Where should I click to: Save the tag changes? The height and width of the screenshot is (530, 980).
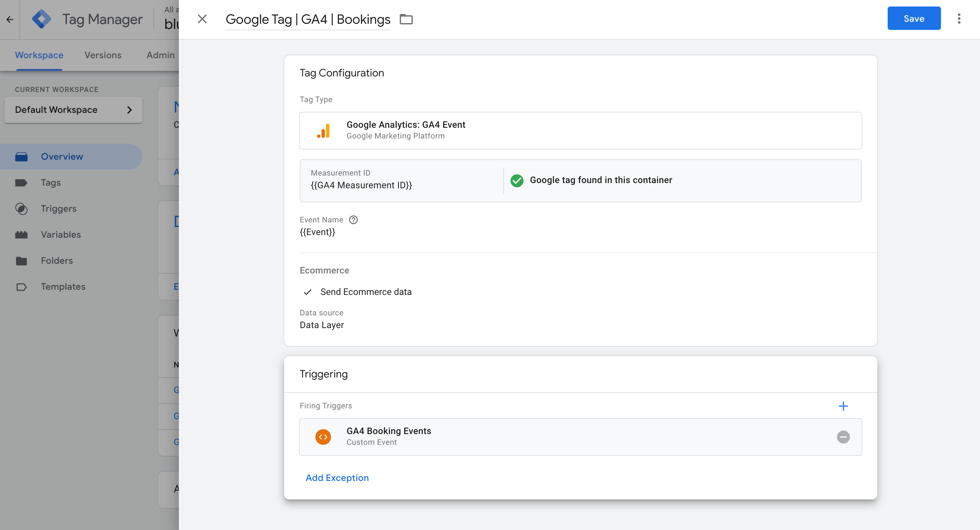(914, 18)
